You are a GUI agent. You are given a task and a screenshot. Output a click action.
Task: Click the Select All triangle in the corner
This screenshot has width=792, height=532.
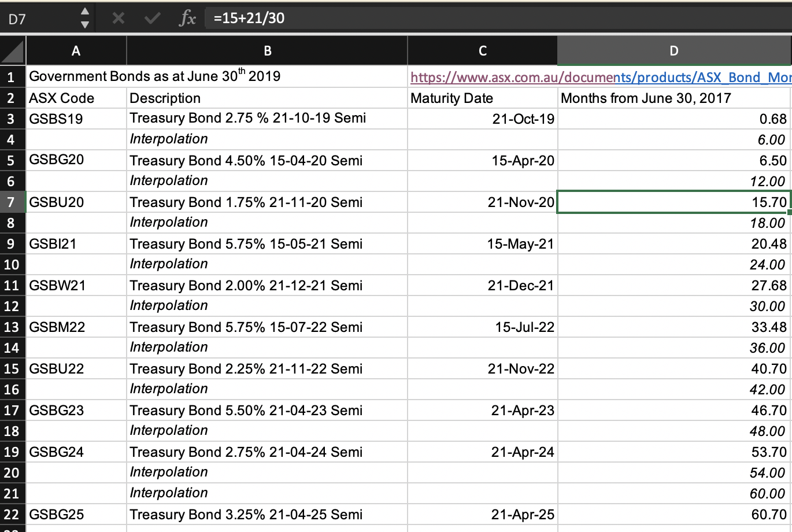(13, 51)
